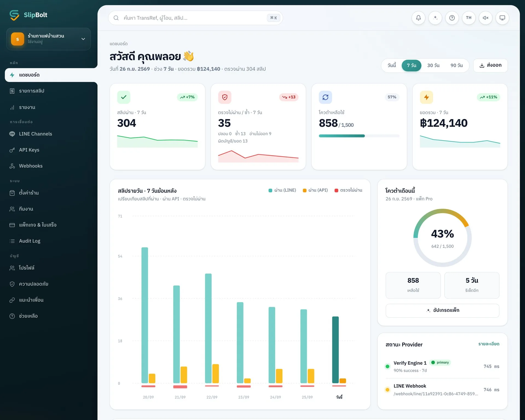Click the refresh icon on โควต้าเหลือใช้ card
The height and width of the screenshot is (420, 525).
325,97
